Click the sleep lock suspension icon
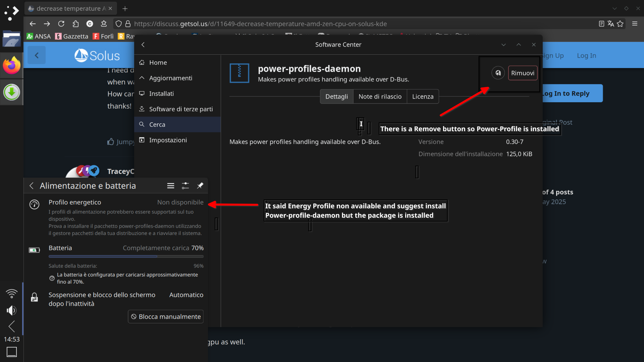The image size is (644, 362). pos(34,297)
